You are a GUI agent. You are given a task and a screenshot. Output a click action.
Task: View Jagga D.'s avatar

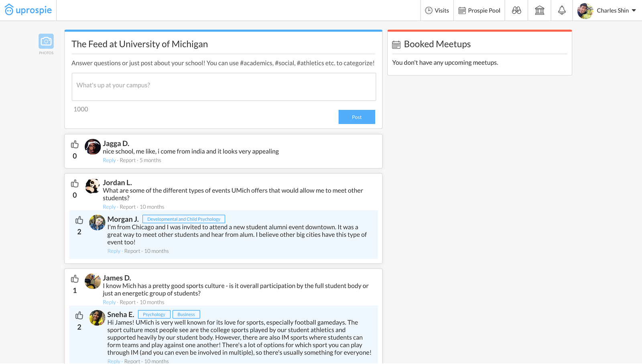93,147
